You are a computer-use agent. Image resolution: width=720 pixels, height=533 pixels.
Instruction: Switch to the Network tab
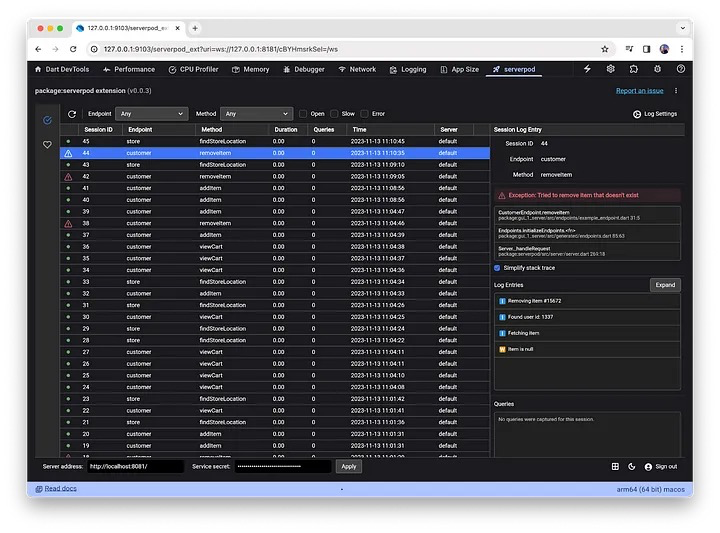(357, 69)
